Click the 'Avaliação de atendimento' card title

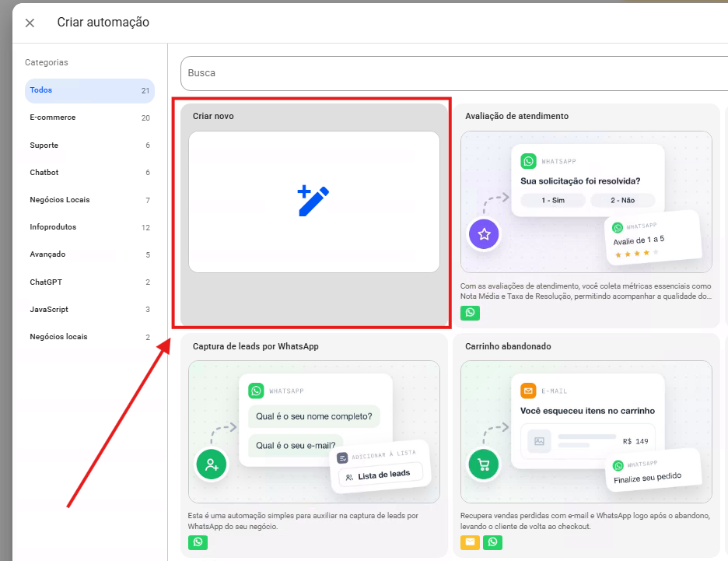(516, 116)
